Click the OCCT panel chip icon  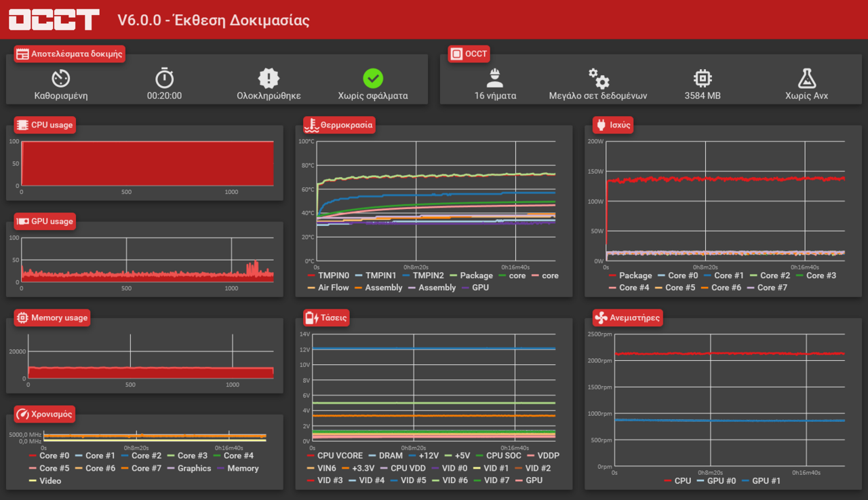click(456, 54)
